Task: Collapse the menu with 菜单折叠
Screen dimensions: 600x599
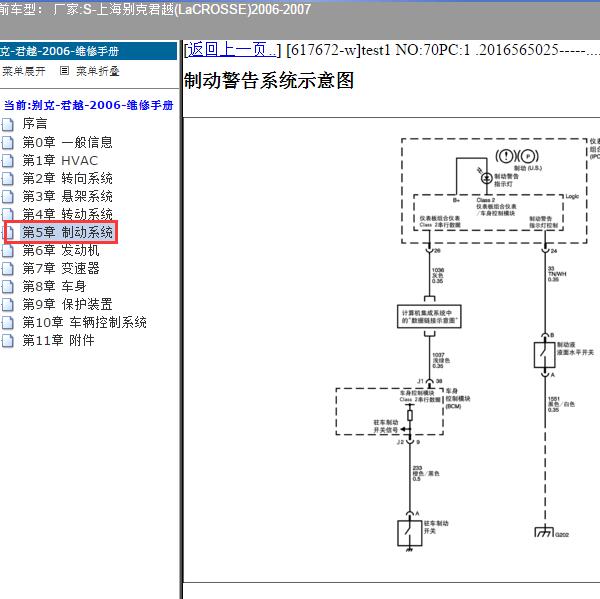Action: tap(98, 71)
